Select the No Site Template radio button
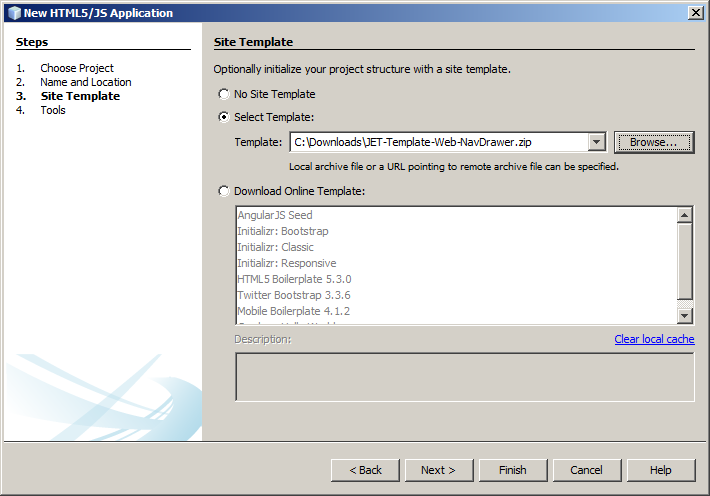Image resolution: width=710 pixels, height=496 pixels. pos(224,94)
